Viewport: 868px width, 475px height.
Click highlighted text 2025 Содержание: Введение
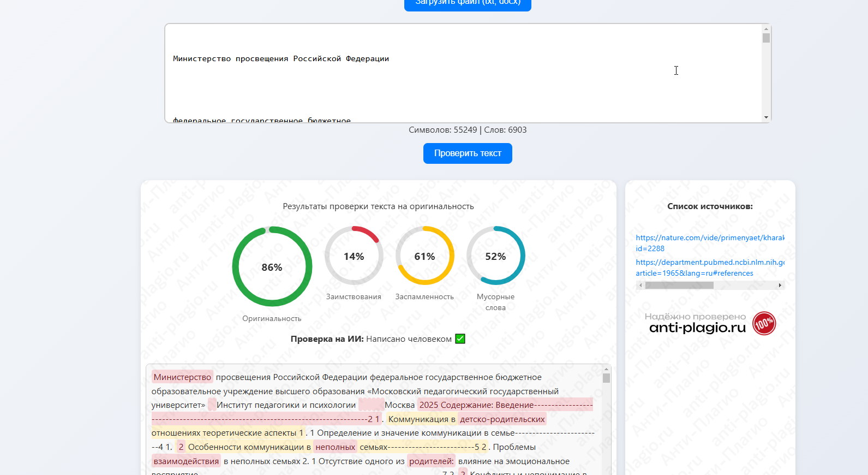point(476,405)
